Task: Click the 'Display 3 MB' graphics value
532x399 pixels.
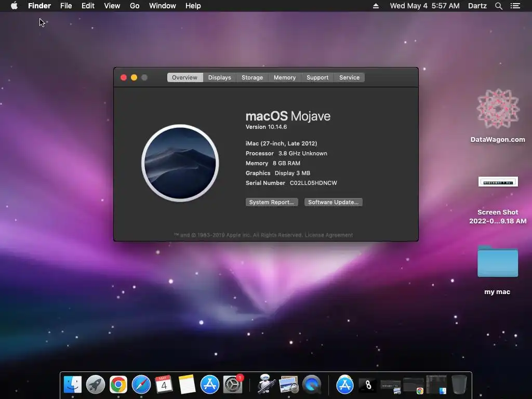Action: click(292, 173)
